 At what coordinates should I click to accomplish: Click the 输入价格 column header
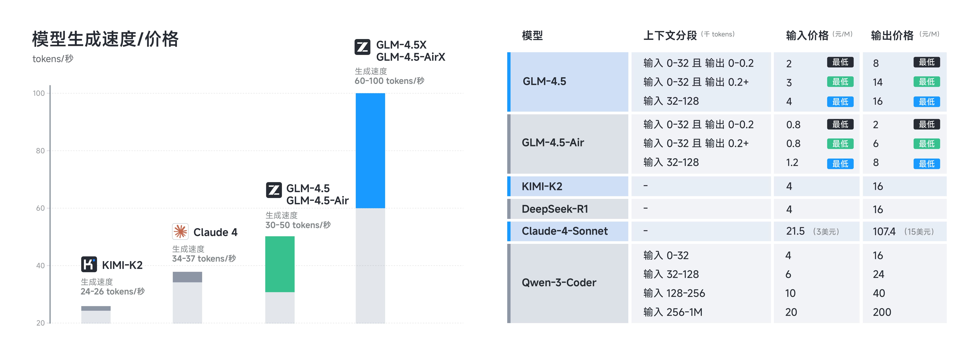(x=807, y=35)
